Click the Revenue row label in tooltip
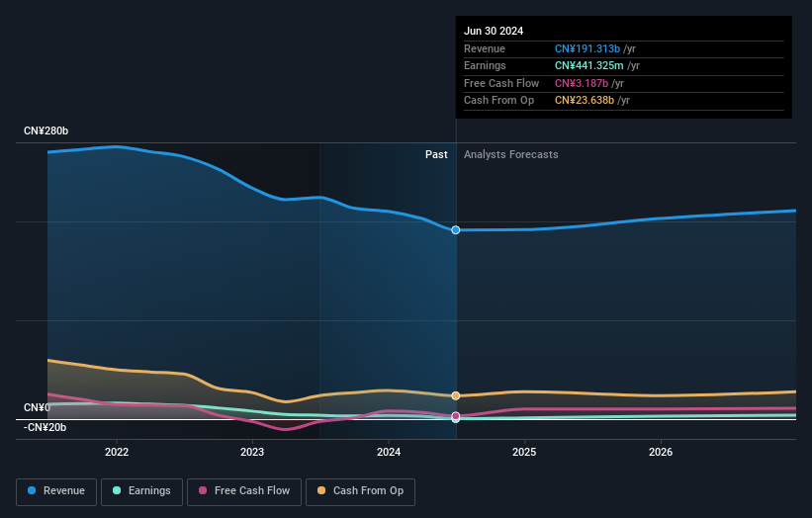Image resolution: width=812 pixels, height=518 pixels. click(x=485, y=48)
